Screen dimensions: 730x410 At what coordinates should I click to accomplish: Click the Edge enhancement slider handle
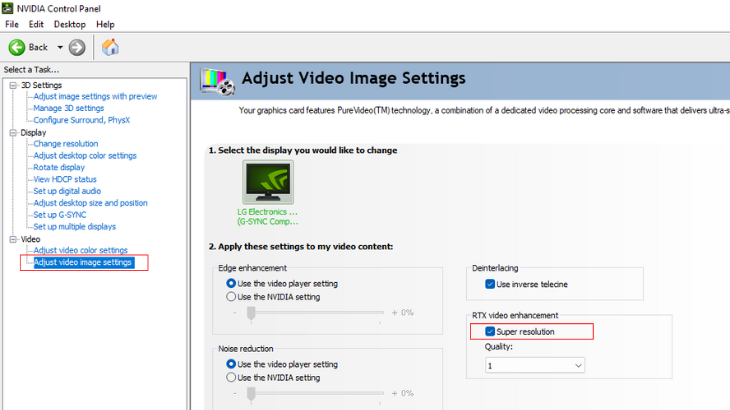click(251, 314)
